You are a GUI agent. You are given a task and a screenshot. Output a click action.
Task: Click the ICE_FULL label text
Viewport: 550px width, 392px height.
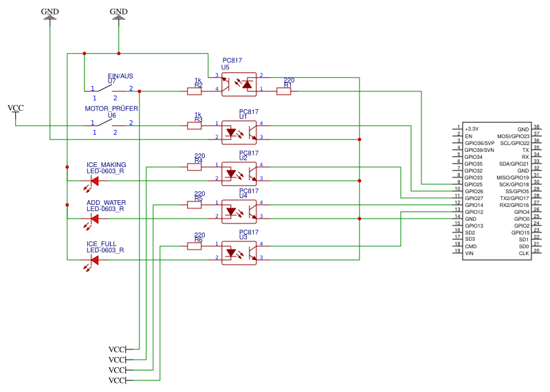102,243
